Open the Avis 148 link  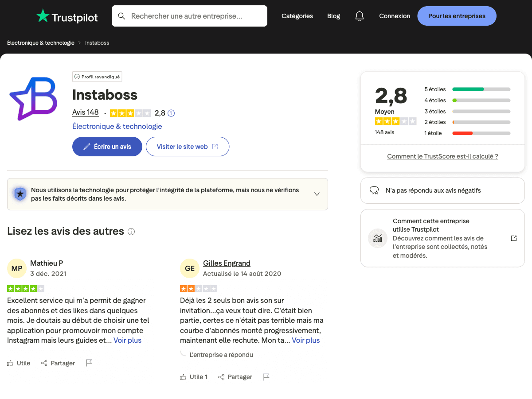click(x=86, y=112)
